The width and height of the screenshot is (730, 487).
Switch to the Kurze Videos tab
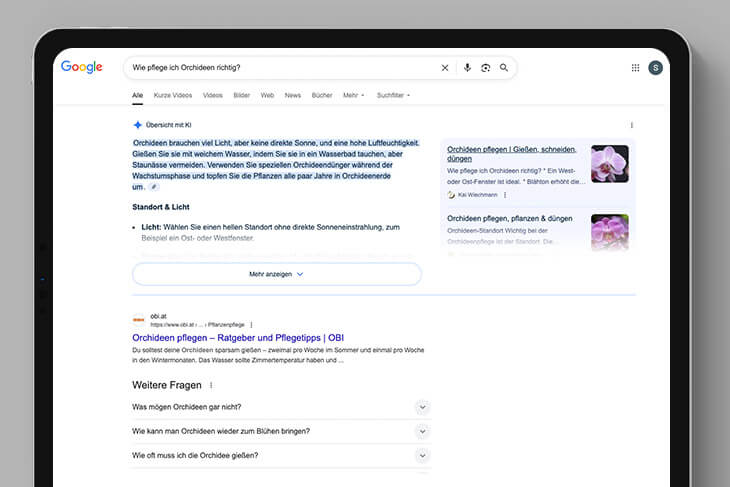(173, 95)
